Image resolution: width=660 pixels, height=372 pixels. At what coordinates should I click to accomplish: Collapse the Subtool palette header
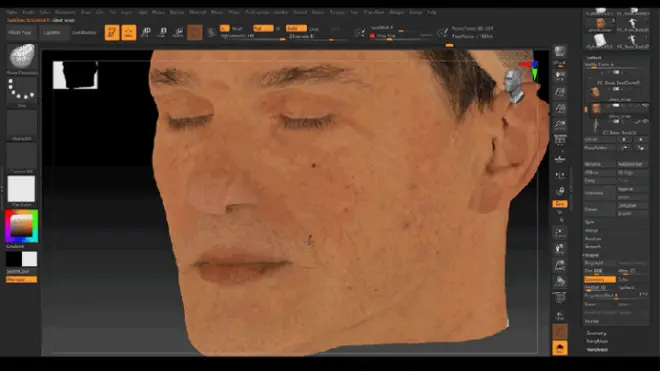click(x=593, y=58)
